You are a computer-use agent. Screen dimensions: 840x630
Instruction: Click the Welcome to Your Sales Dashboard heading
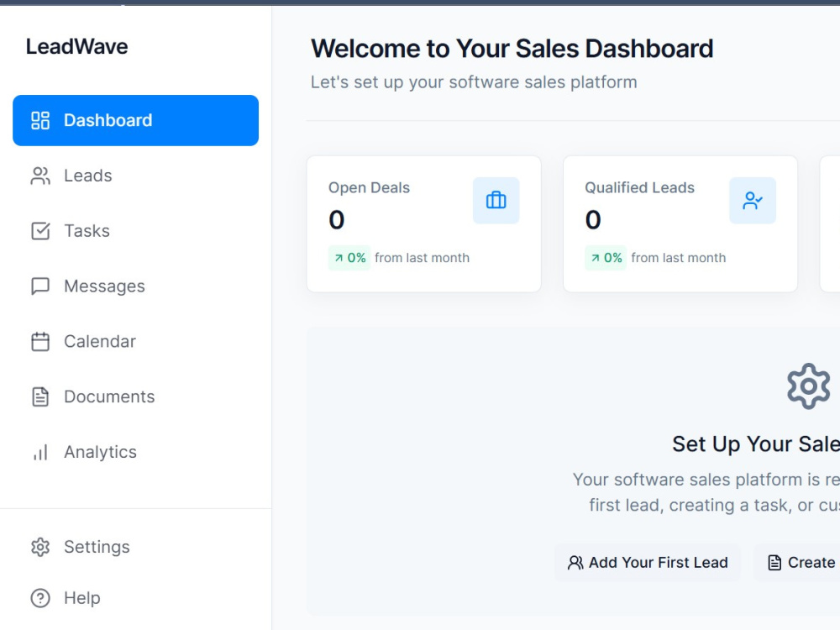[512, 49]
